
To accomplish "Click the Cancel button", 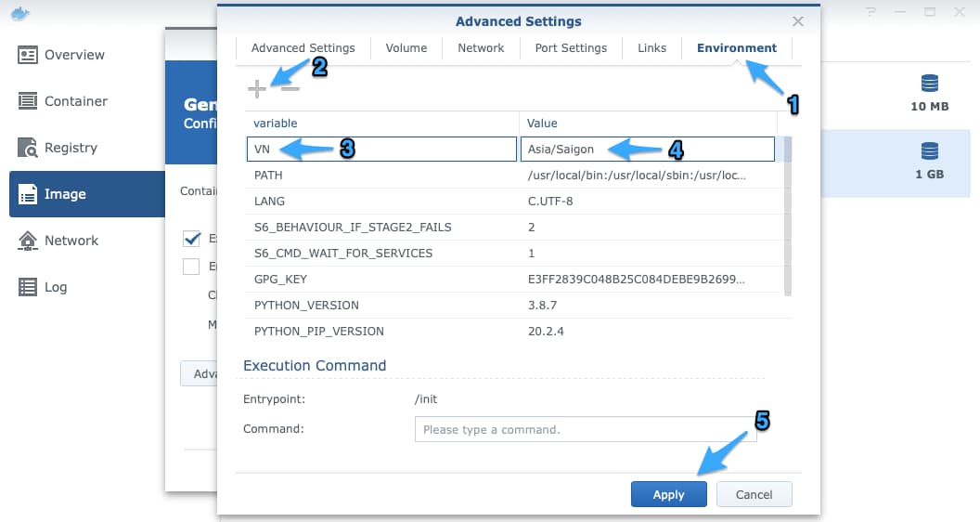I will pos(754,494).
